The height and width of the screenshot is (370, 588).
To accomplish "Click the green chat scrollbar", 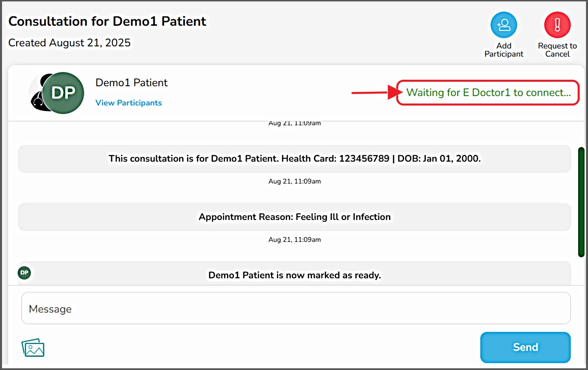I will [x=581, y=202].
